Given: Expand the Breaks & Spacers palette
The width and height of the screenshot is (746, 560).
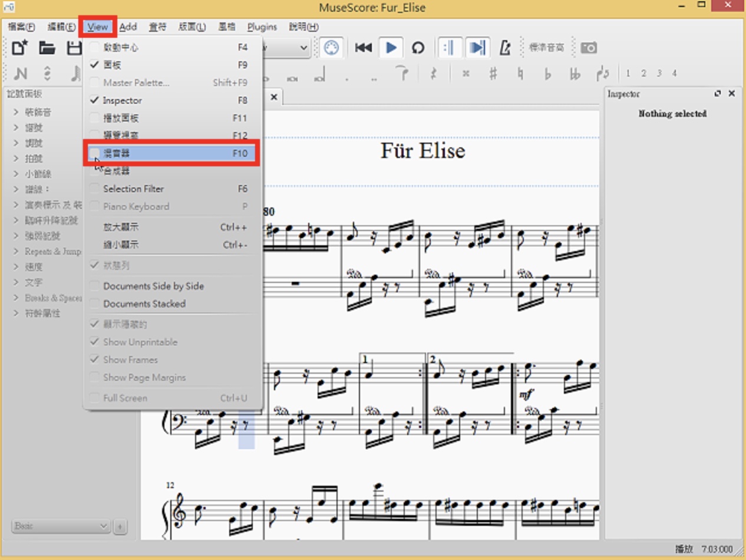Looking at the screenshot, I should coord(53,298).
